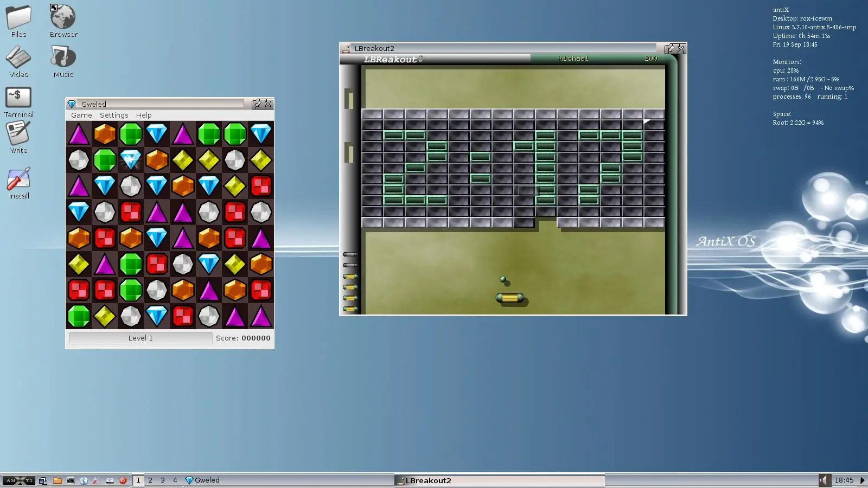Image resolution: width=868 pixels, height=488 pixels.
Task: Click the 'Root: 2.22G = 94%' text
Action: coord(798,123)
